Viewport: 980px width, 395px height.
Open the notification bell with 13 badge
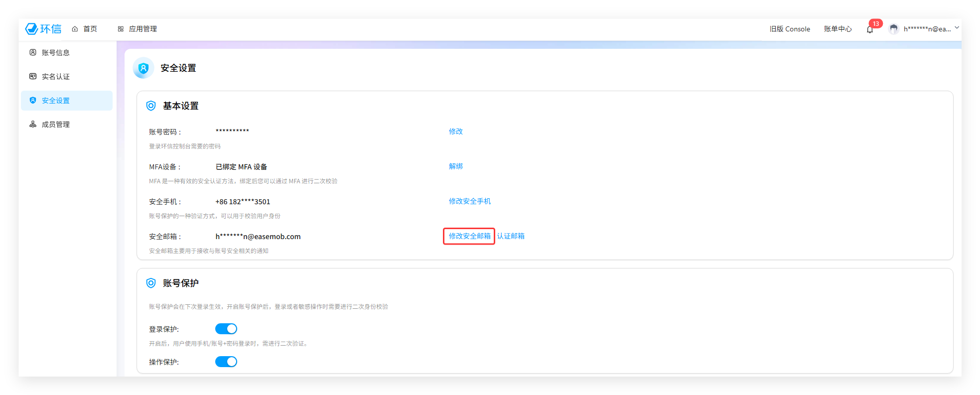[870, 29]
